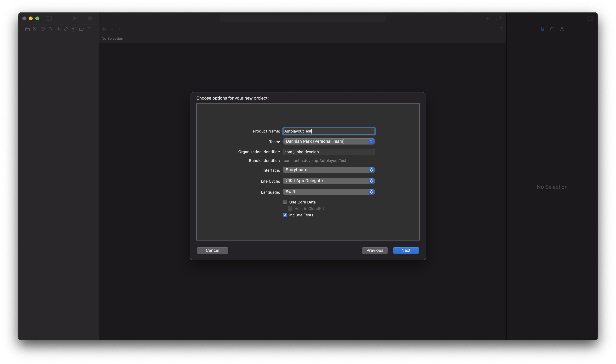Enable the Use Core Data checkbox

pyautogui.click(x=285, y=202)
